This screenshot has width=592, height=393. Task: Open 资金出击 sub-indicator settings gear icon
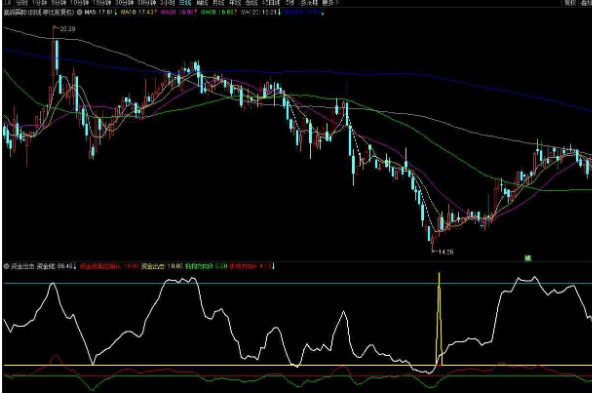(x=6, y=266)
